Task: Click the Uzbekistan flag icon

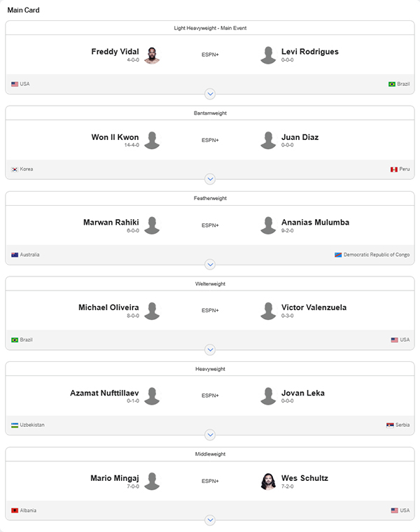Action: [15, 425]
